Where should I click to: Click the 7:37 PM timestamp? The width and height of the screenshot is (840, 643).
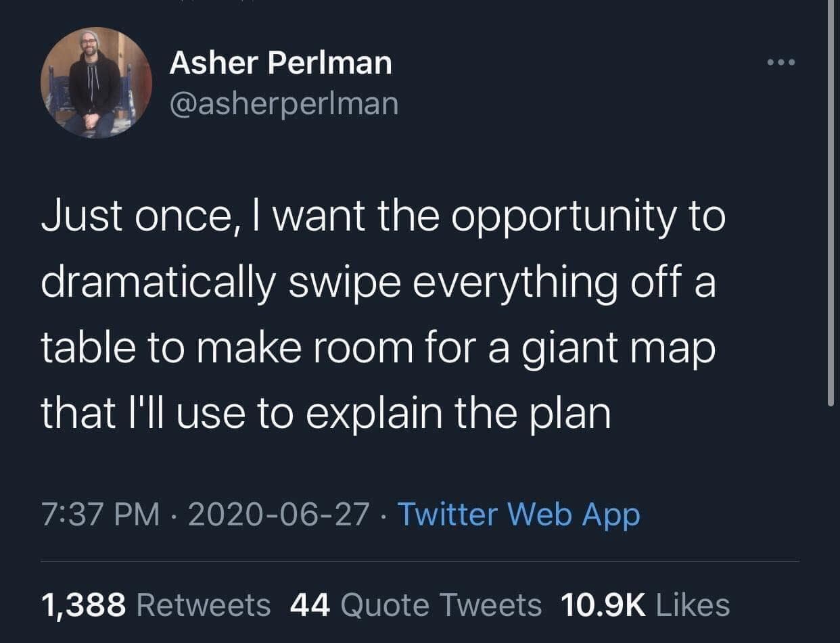click(100, 515)
